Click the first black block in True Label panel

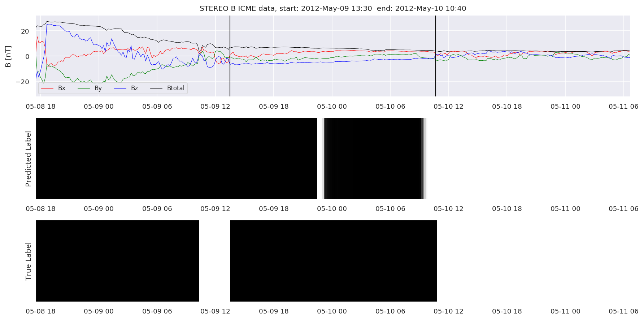[117, 261]
